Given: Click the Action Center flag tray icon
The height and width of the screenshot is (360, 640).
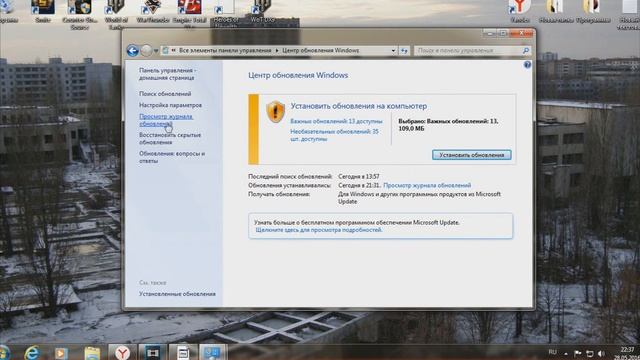Looking at the screenshot, I should pos(578,353).
